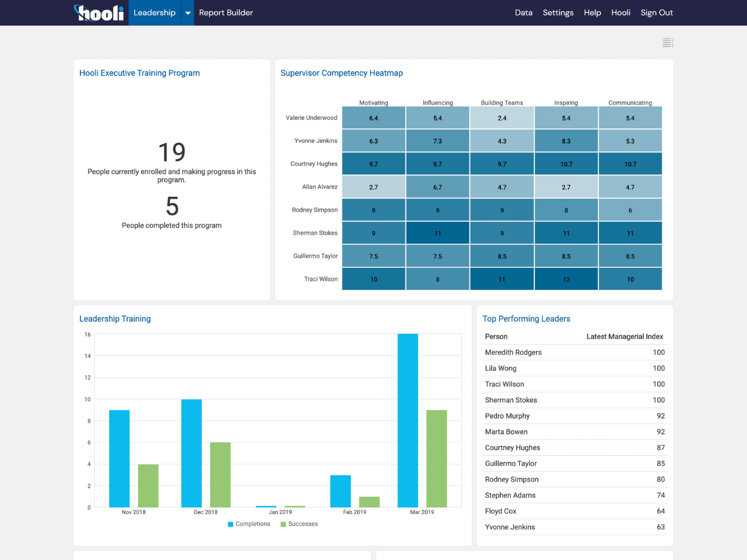This screenshot has width=747, height=560.
Task: Toggle the Completions legend entry
Action: (x=248, y=524)
